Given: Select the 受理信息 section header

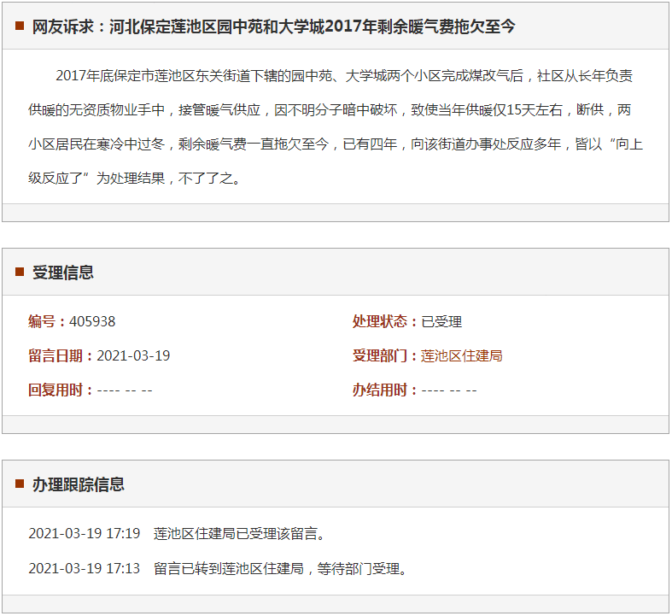Looking at the screenshot, I should click(x=63, y=273).
